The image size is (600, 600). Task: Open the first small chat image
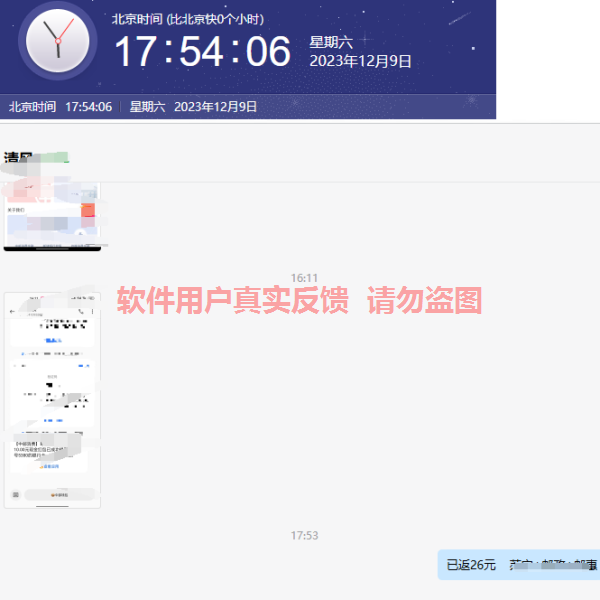point(52,215)
